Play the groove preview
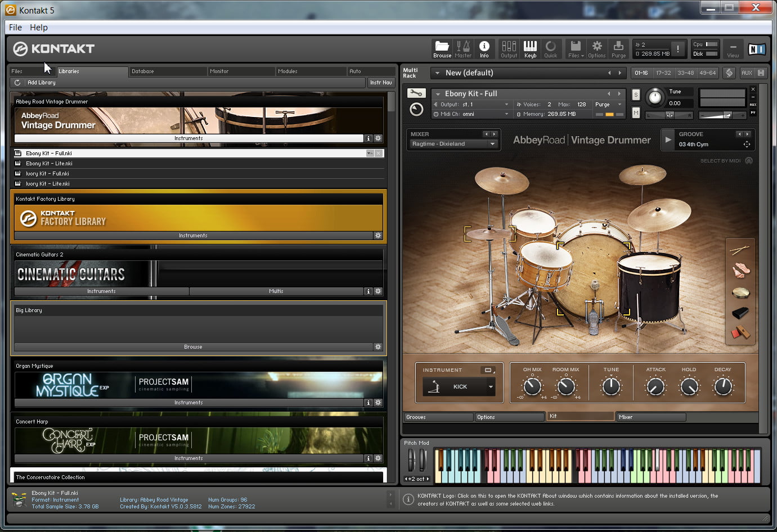Image resolution: width=777 pixels, height=532 pixels. click(x=668, y=139)
